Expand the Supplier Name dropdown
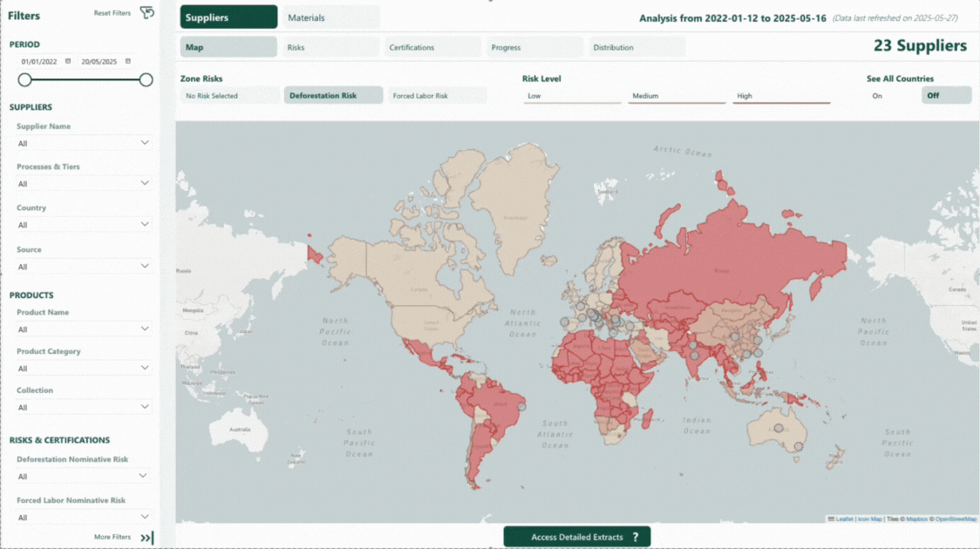Image resolution: width=980 pixels, height=549 pixels. coord(83,143)
